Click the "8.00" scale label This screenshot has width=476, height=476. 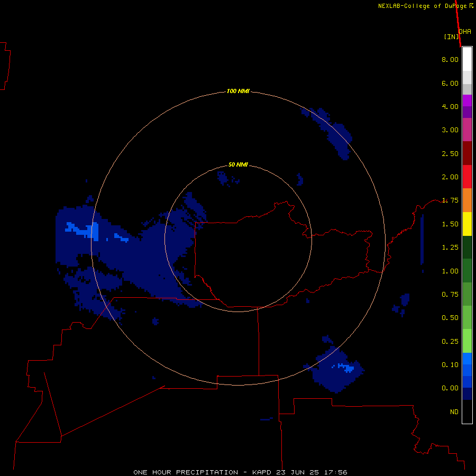pyautogui.click(x=450, y=59)
